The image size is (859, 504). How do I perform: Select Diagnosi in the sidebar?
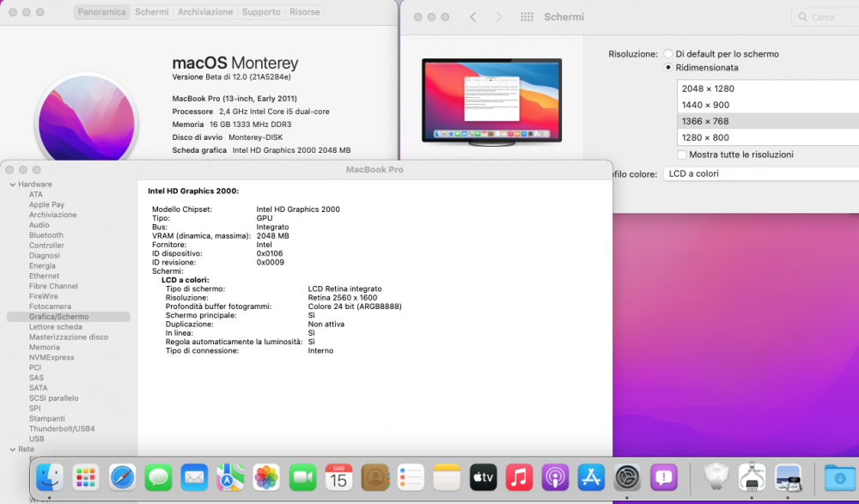click(45, 256)
